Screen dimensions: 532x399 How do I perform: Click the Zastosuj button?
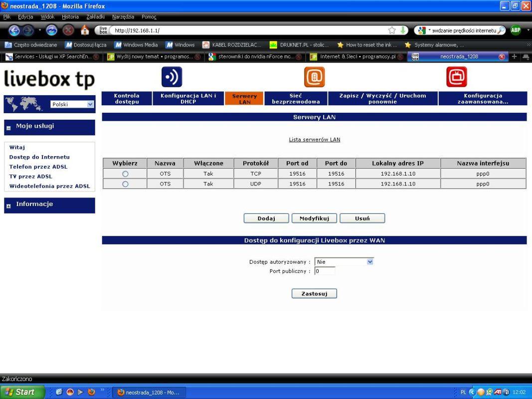[x=314, y=293]
